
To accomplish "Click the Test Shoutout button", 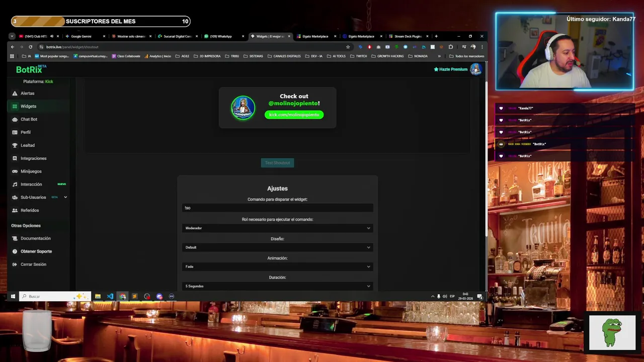I will pos(277,163).
